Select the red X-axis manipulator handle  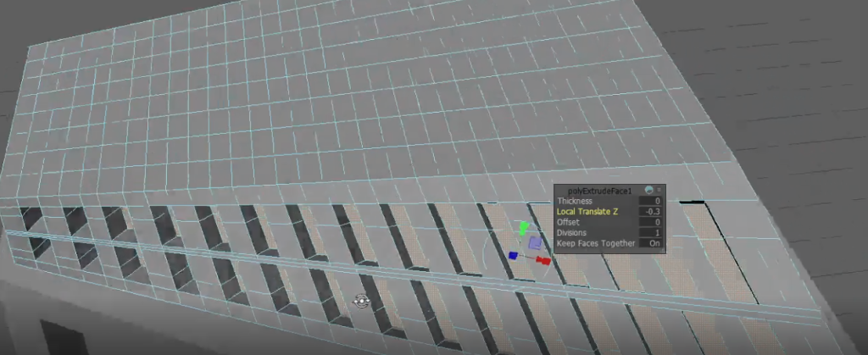tap(543, 260)
